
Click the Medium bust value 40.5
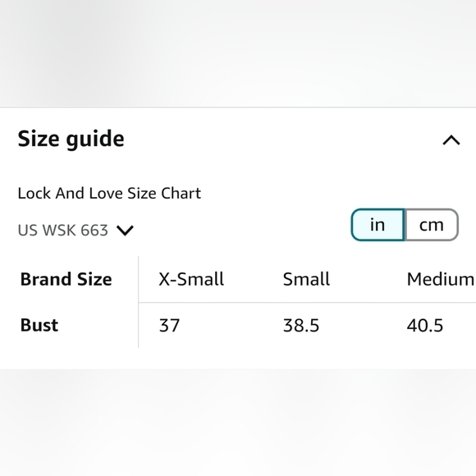[x=425, y=326]
